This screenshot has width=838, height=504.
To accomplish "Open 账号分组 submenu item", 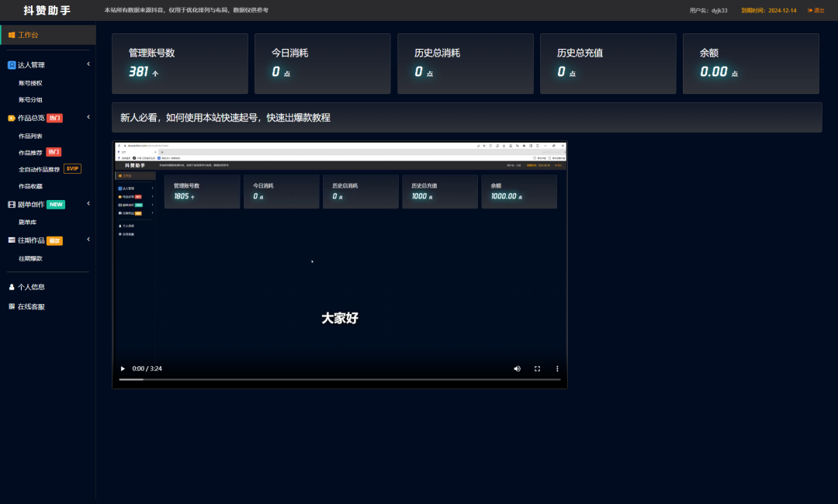I will pos(30,100).
